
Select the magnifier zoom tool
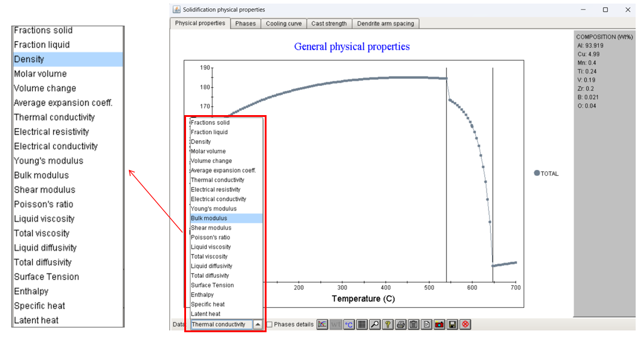pos(374,324)
